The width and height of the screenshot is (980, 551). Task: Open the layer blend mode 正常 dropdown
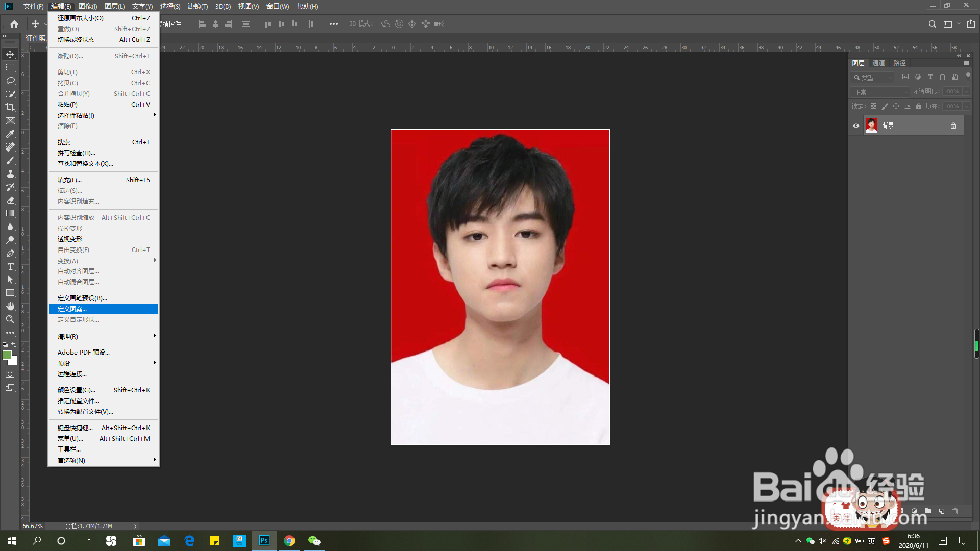pyautogui.click(x=880, y=92)
